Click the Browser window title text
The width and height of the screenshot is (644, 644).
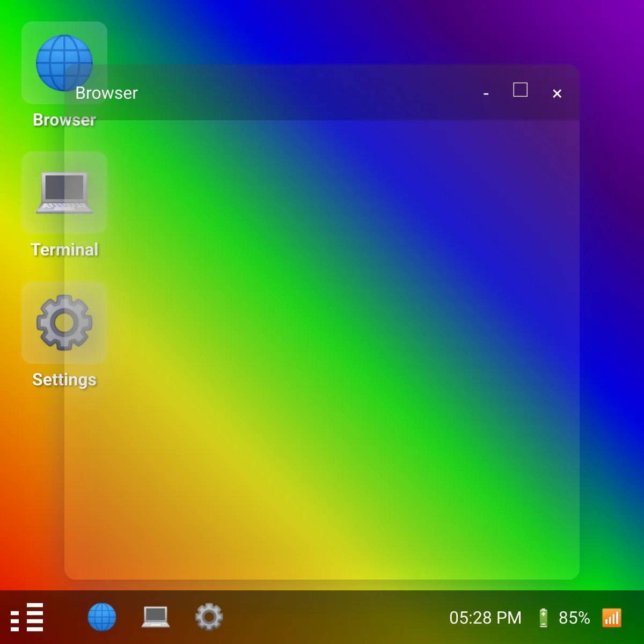tap(107, 93)
